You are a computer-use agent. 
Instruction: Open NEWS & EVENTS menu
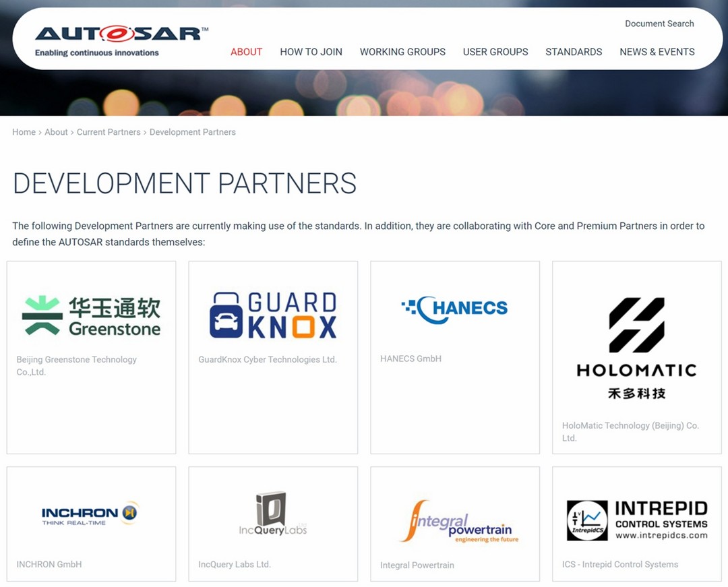[x=657, y=52]
